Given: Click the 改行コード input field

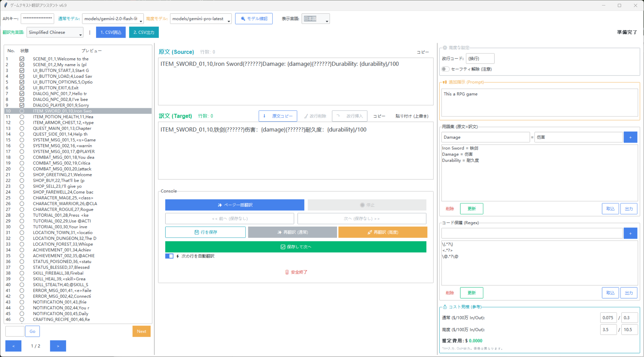Looking at the screenshot, I should click(x=480, y=59).
